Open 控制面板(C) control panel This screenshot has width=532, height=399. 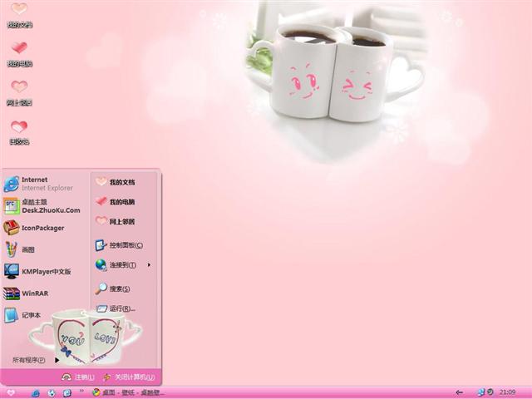pyautogui.click(x=119, y=245)
